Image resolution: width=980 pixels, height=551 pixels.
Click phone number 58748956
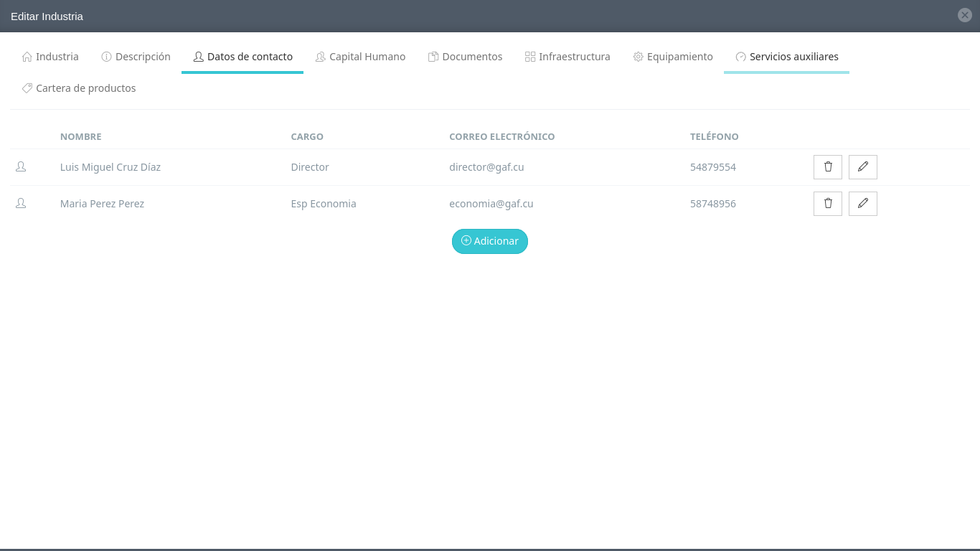pos(712,204)
